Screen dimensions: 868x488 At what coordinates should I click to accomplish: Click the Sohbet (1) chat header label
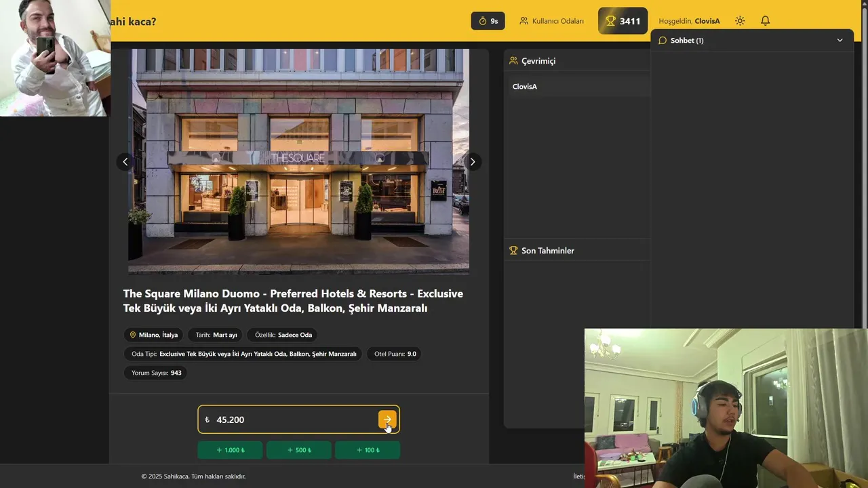pyautogui.click(x=687, y=41)
